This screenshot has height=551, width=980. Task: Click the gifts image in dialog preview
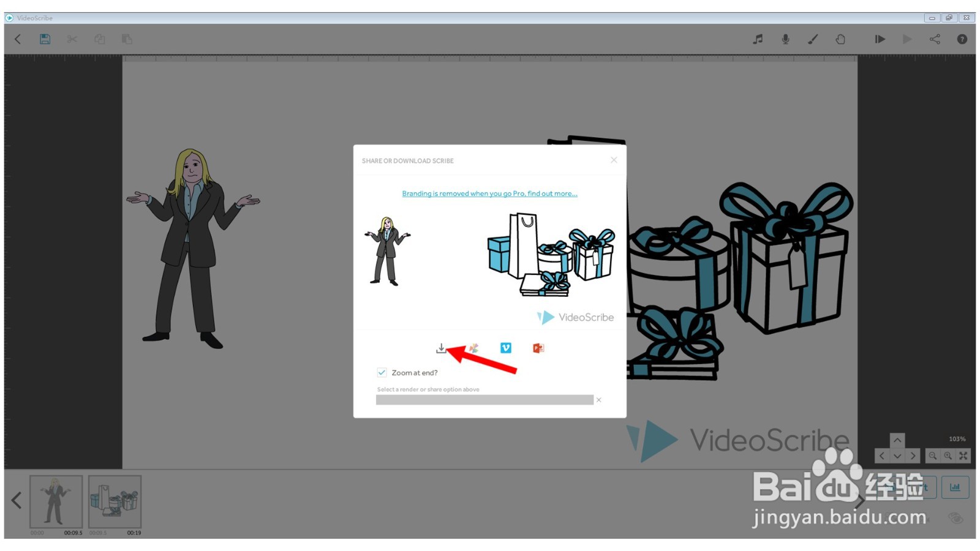point(551,254)
